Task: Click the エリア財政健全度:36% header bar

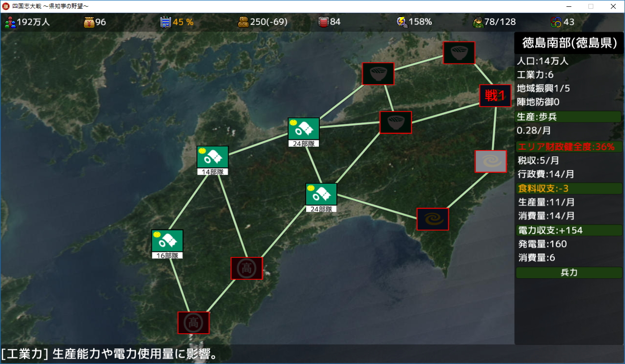Action: [x=568, y=146]
